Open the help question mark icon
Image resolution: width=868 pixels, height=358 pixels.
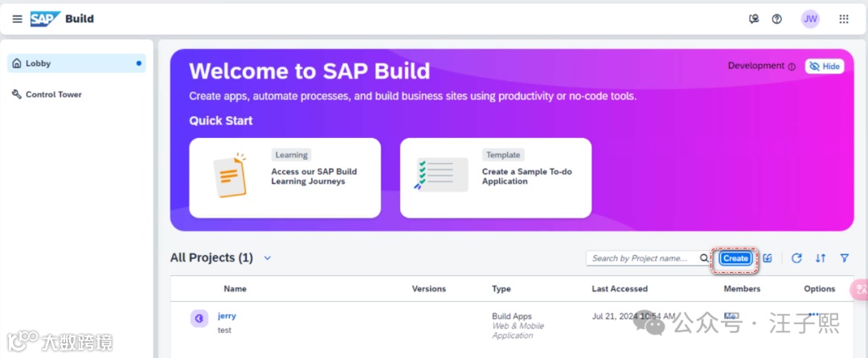776,19
